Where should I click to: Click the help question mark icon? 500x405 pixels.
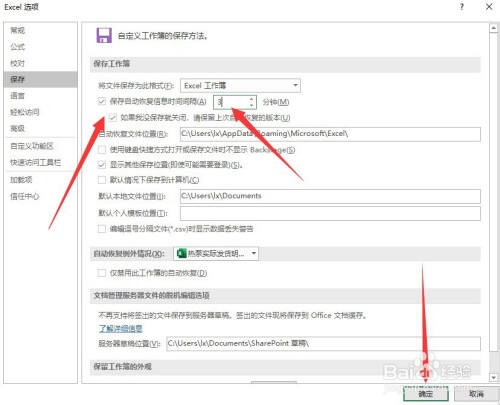coord(462,7)
